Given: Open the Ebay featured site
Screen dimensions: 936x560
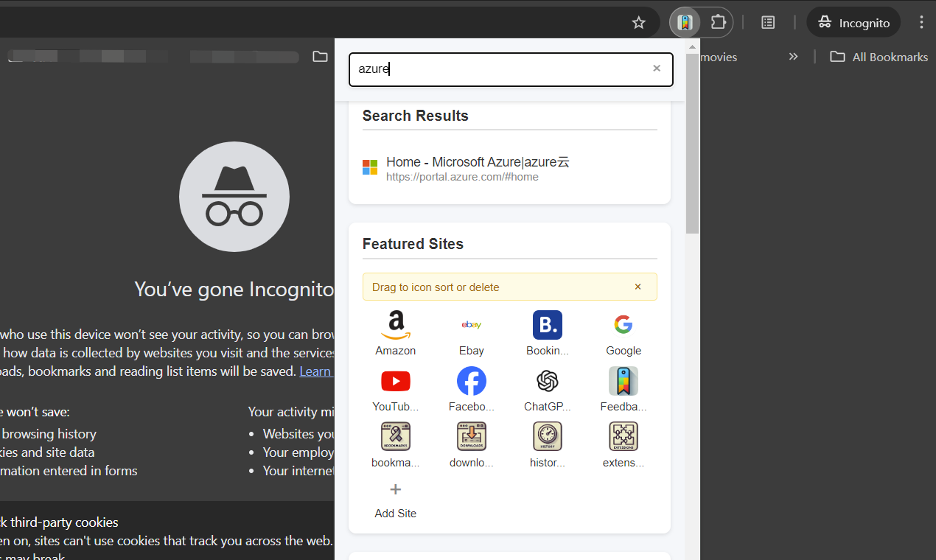Looking at the screenshot, I should pyautogui.click(x=472, y=333).
